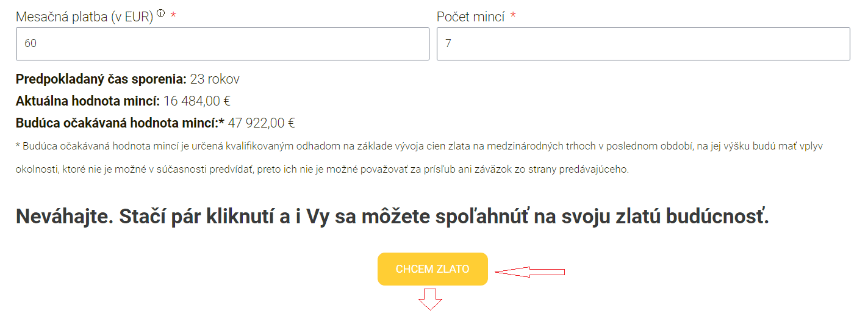Click the 47 922,00 € amount
The width and height of the screenshot is (868, 313).
(x=261, y=123)
